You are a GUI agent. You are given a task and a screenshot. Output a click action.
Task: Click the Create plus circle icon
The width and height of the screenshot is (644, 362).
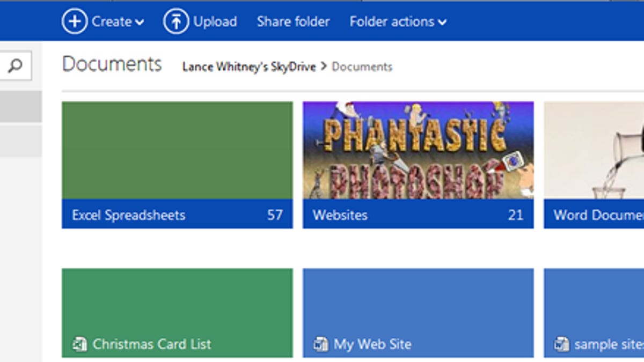(74, 21)
